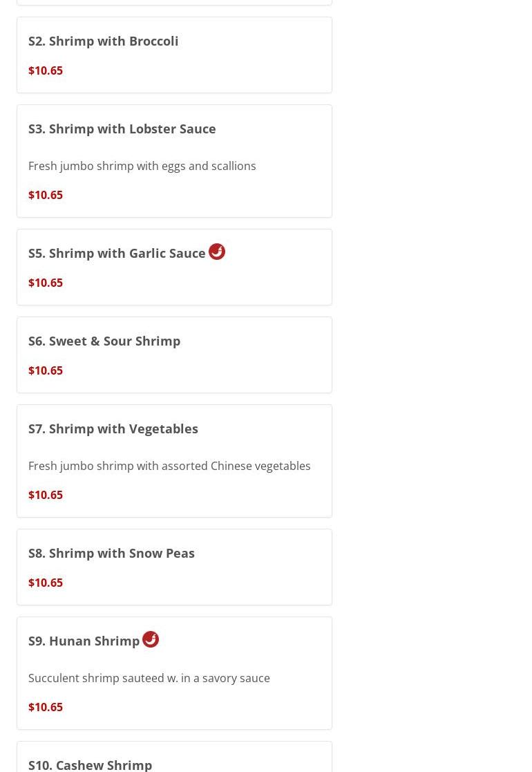The width and height of the screenshot is (532, 772).
Task: Click the $10.65 price under Hunan Shrimp
Action: [x=46, y=707]
